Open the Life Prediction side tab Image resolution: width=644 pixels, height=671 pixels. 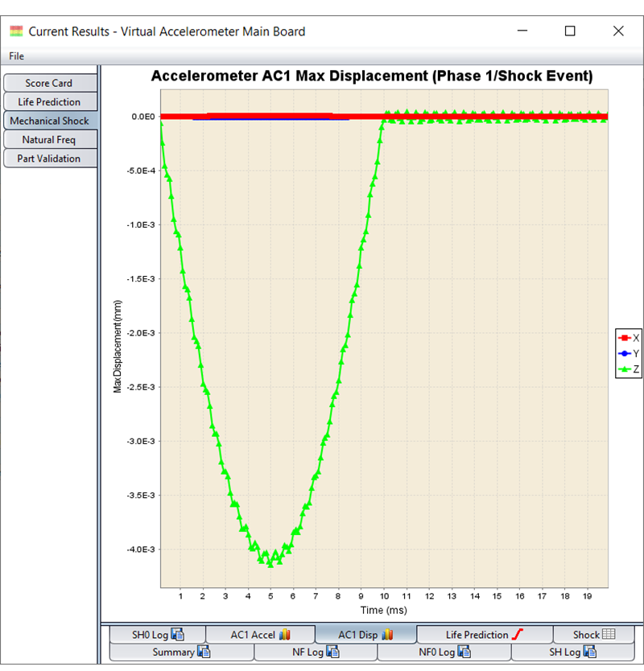click(49, 102)
